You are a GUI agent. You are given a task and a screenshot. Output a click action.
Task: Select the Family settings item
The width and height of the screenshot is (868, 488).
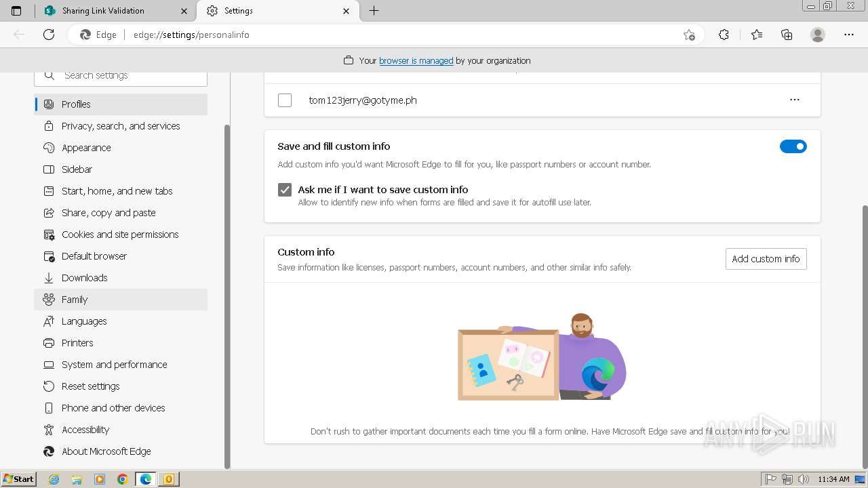pyautogui.click(x=121, y=300)
